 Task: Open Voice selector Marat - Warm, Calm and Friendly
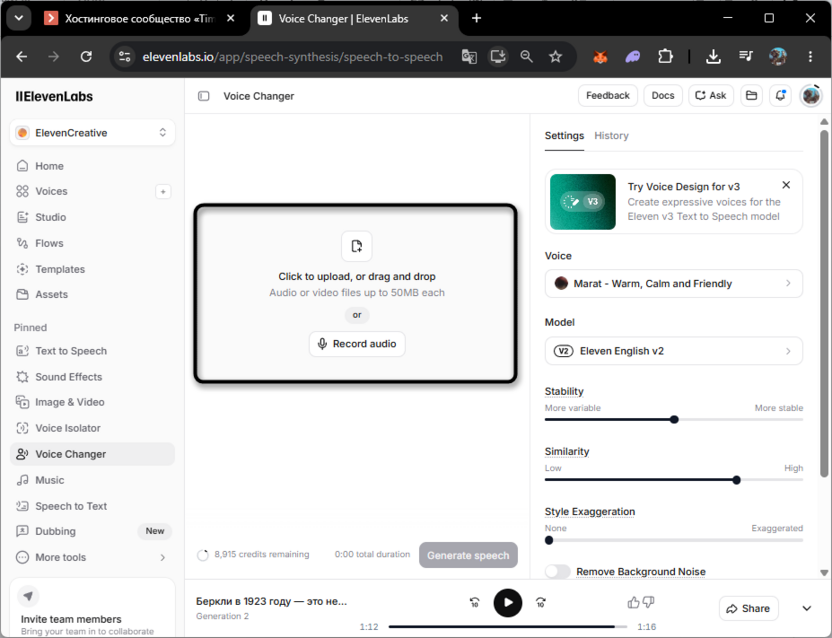point(673,283)
